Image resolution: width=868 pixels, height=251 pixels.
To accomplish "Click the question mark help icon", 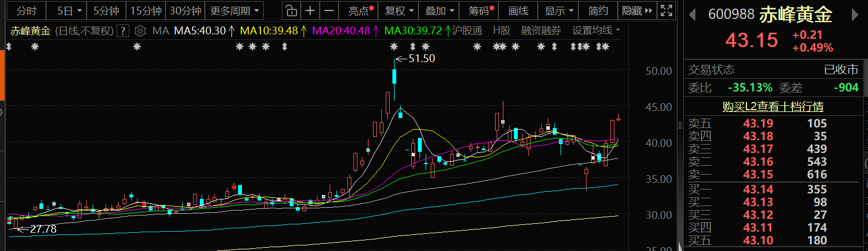I will (x=123, y=30).
